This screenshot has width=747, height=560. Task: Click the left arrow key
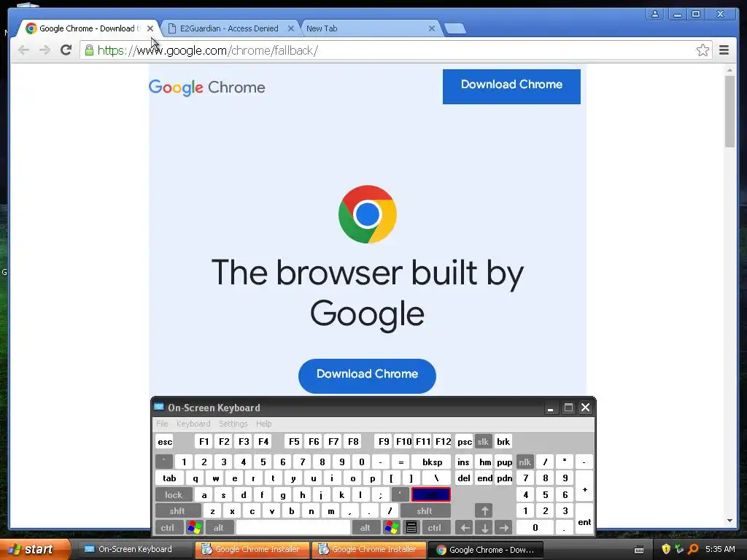point(464,528)
